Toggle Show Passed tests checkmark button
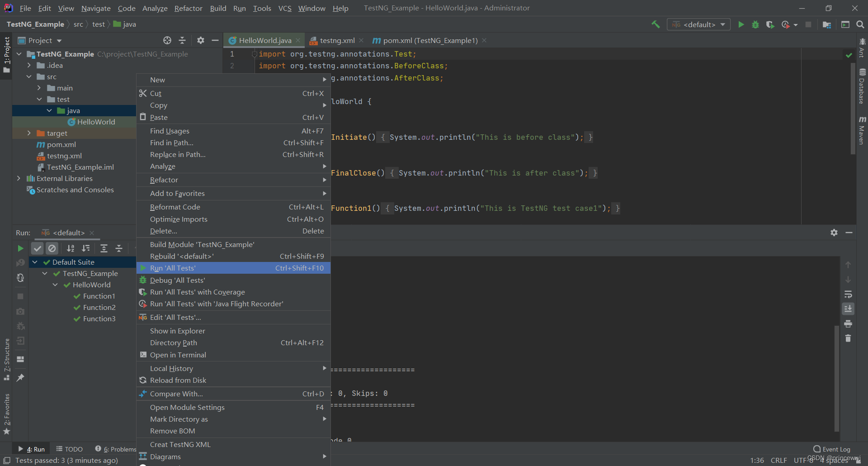868x466 pixels. 38,248
